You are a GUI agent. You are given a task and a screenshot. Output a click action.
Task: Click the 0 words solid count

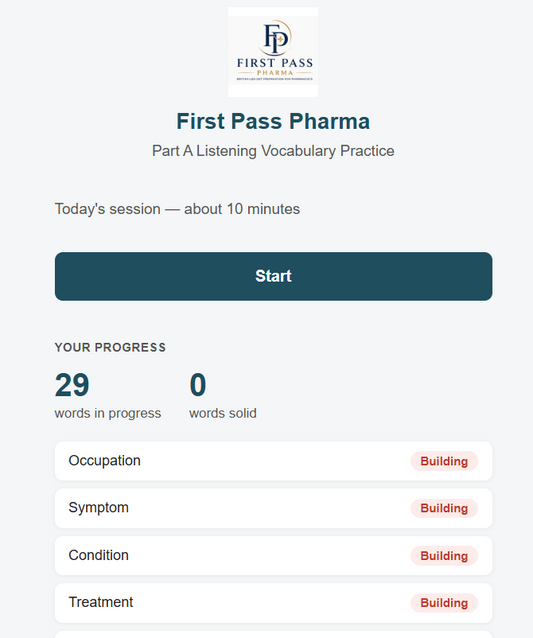198,385
